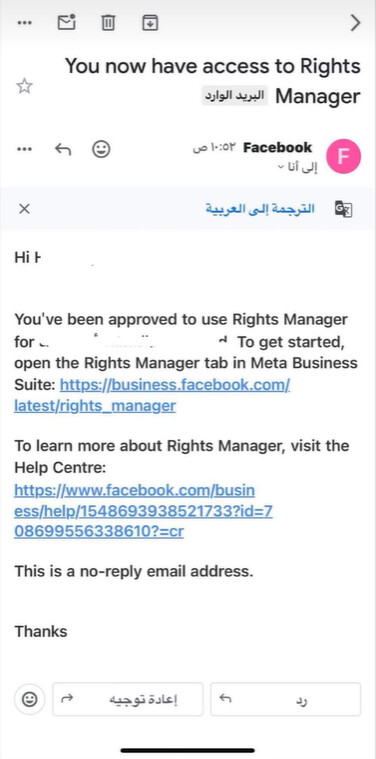Open the top toolbar more options menu
Screen dimensions: 376x759
(24, 23)
